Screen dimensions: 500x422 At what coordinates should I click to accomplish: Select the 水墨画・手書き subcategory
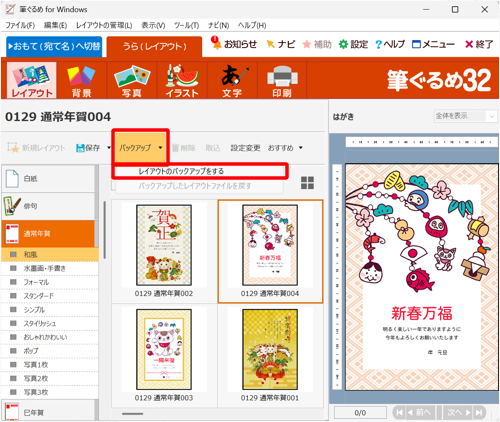50,268
